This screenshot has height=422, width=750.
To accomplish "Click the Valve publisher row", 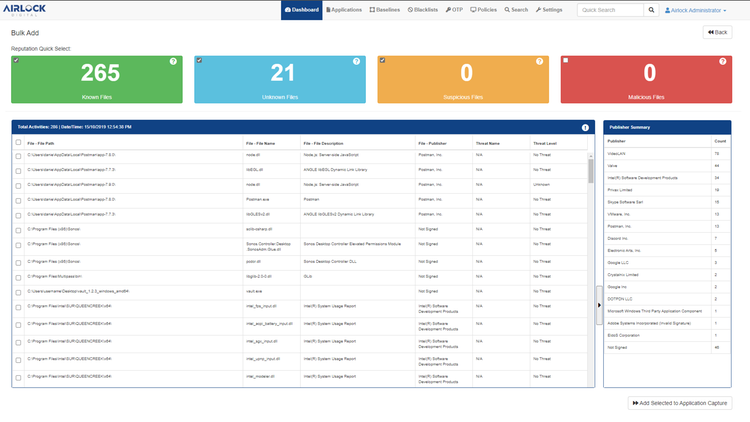I will [x=667, y=166].
